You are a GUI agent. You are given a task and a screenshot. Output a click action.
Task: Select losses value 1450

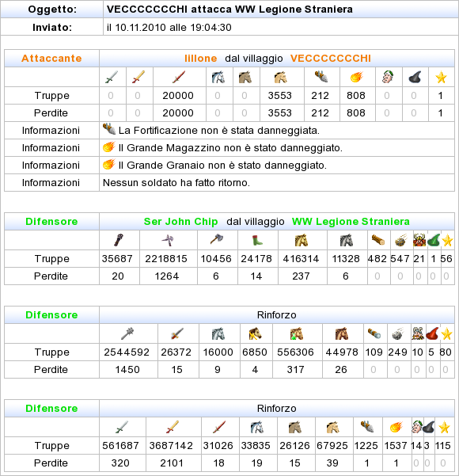tap(127, 369)
